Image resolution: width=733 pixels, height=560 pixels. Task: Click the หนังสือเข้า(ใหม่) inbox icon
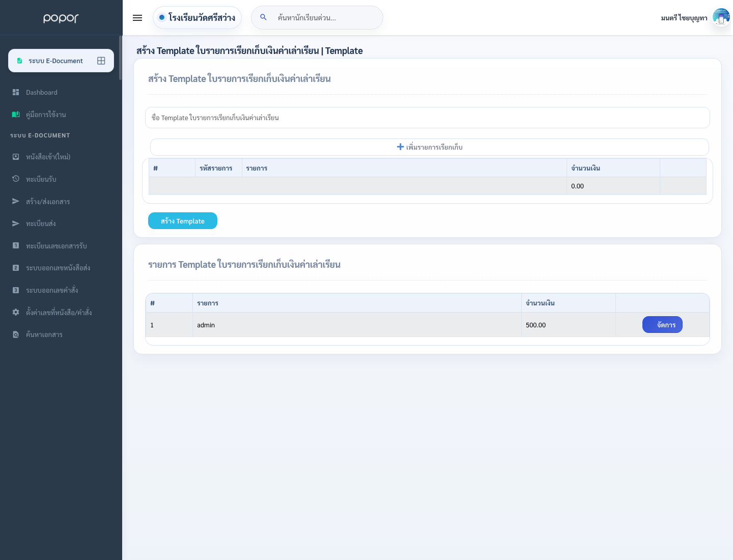coord(16,157)
